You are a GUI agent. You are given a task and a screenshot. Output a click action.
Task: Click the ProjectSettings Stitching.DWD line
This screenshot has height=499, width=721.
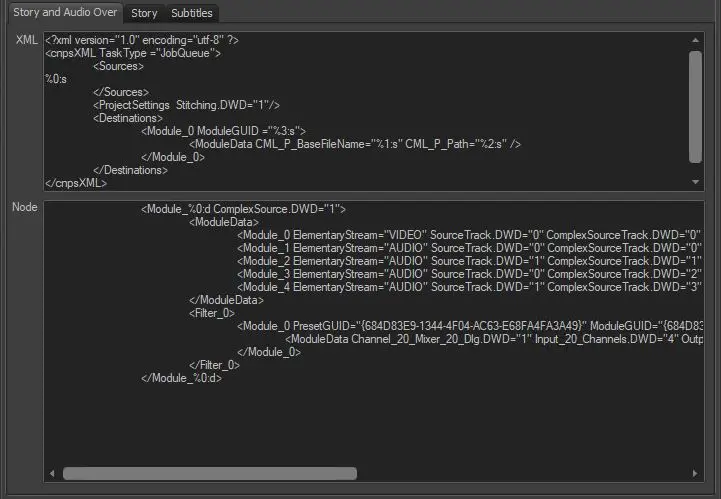(x=186, y=105)
